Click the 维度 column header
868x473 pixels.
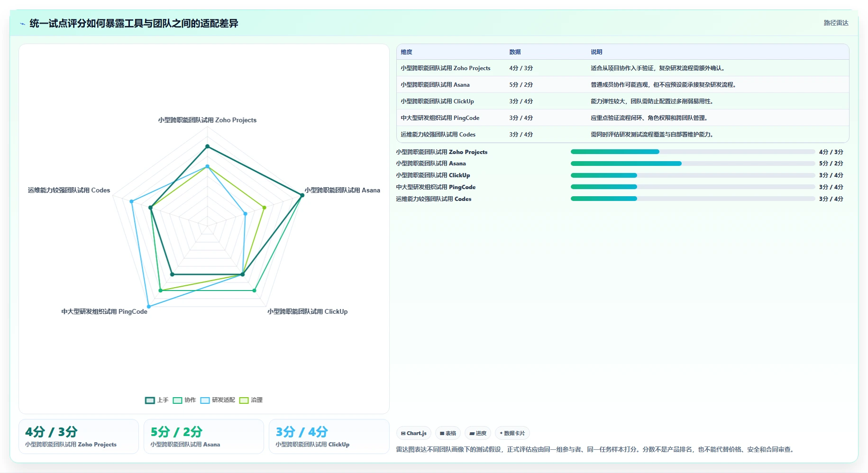click(406, 52)
